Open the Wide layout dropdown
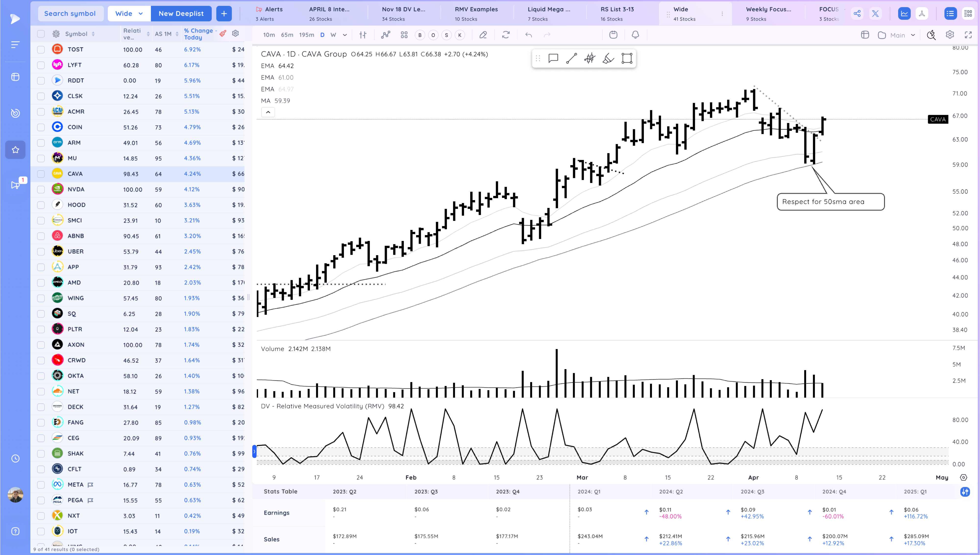 129,14
